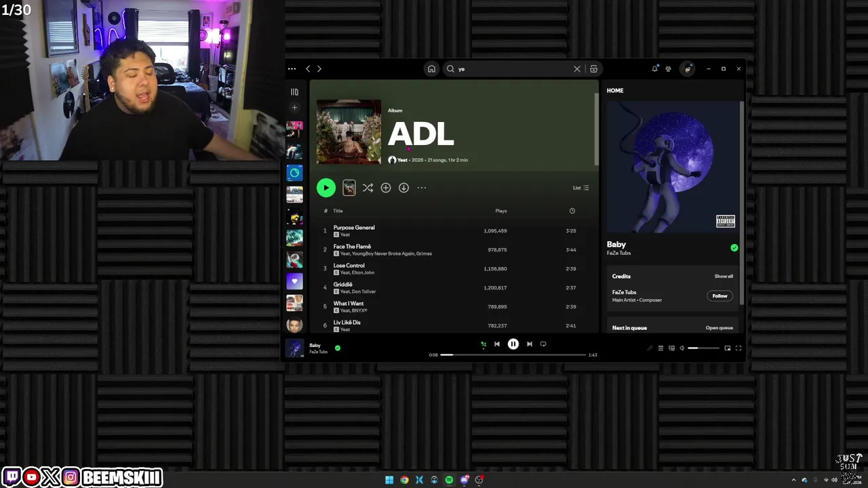Skip to next track
The image size is (868, 488).
click(530, 344)
